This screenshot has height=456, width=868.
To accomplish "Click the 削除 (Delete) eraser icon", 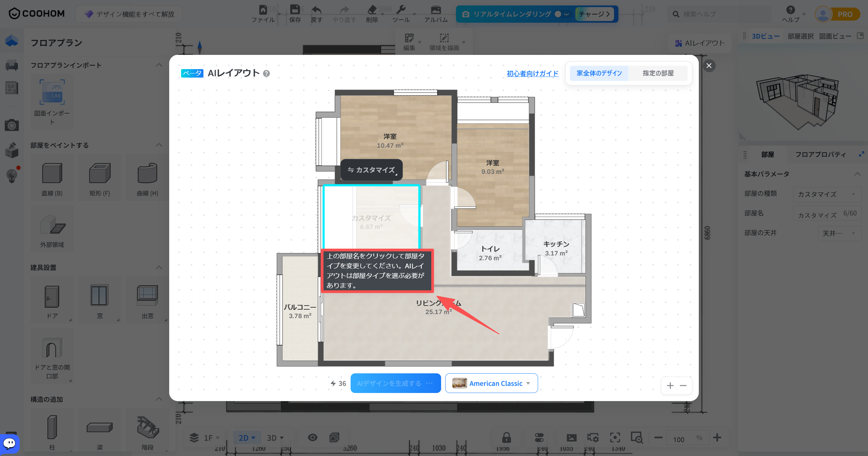I will click(x=372, y=9).
